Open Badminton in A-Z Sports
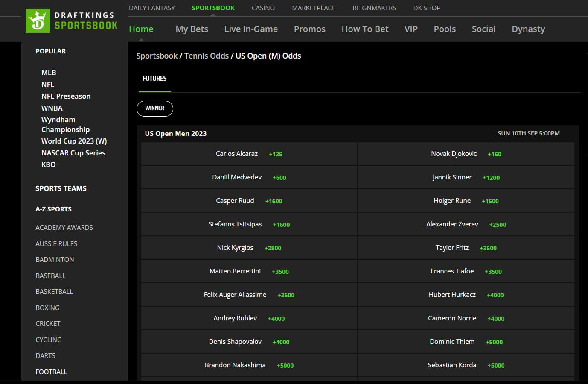Viewport: 588px width, 384px height. click(x=55, y=260)
